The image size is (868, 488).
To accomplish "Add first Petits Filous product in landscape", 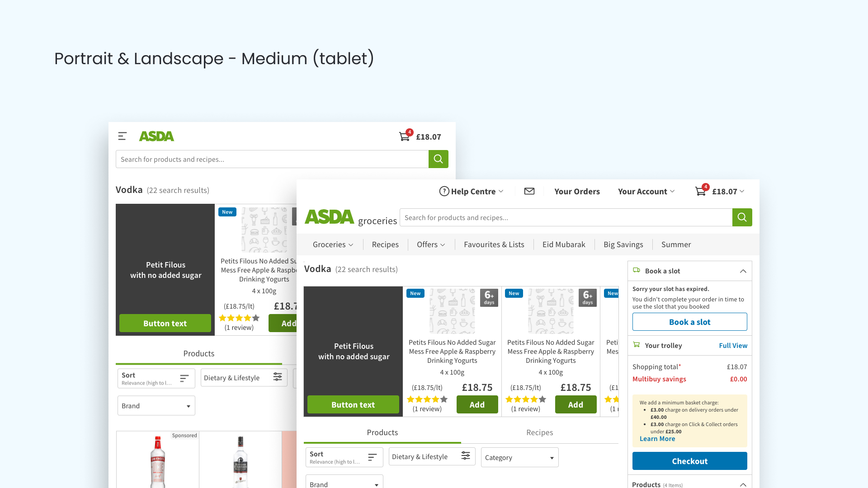I will tap(477, 404).
